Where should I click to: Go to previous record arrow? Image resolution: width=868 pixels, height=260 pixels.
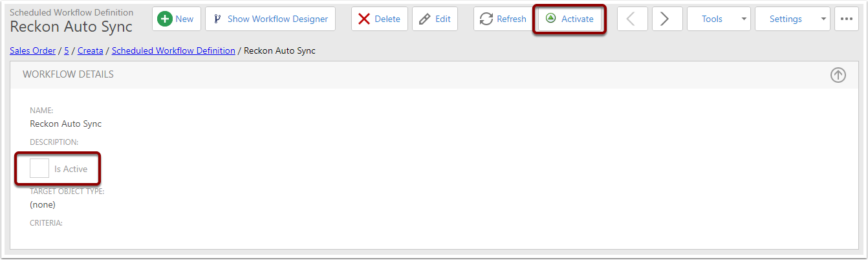click(632, 19)
